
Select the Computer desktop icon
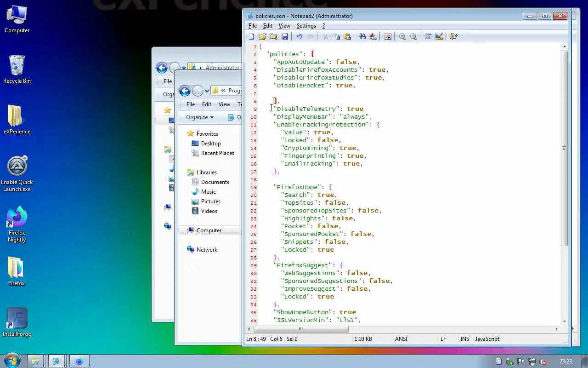pos(17,19)
